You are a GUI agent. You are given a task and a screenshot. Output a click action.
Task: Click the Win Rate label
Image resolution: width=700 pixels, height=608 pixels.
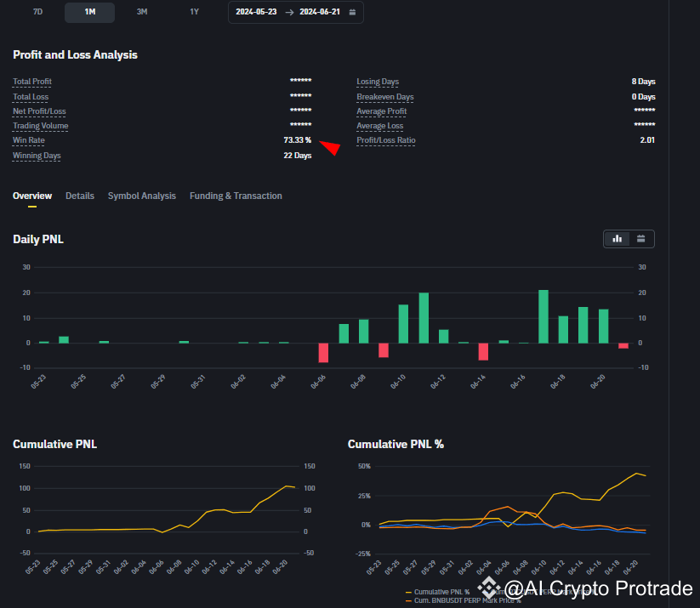(29, 140)
